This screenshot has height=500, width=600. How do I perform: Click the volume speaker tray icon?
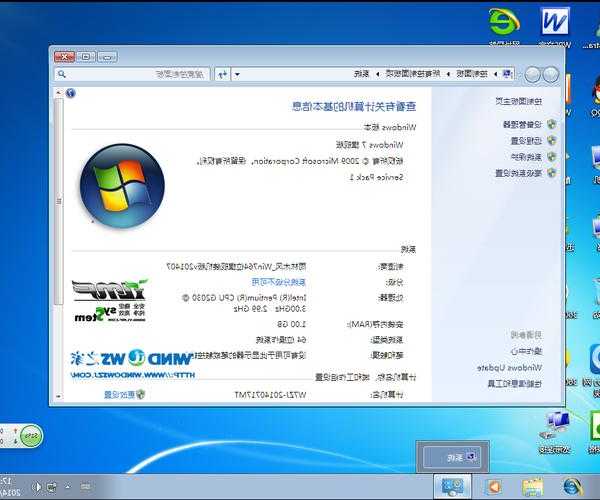point(35,487)
